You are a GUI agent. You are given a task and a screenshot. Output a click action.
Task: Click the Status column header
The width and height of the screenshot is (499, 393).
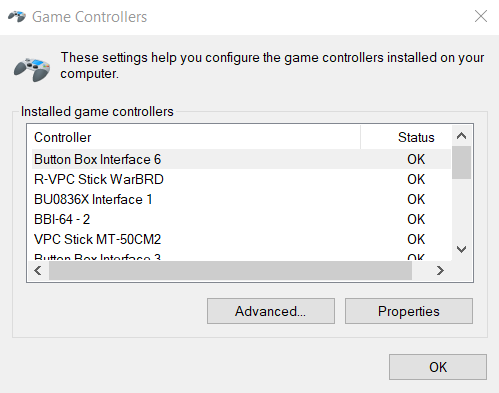(x=406, y=137)
